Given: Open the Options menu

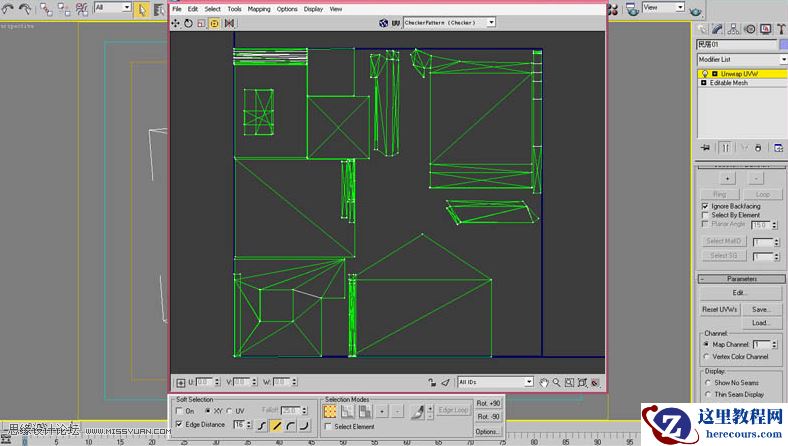Looking at the screenshot, I should [x=287, y=9].
